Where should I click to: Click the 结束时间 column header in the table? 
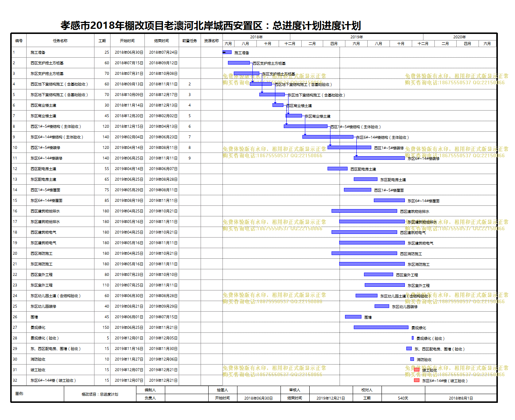(x=162, y=41)
